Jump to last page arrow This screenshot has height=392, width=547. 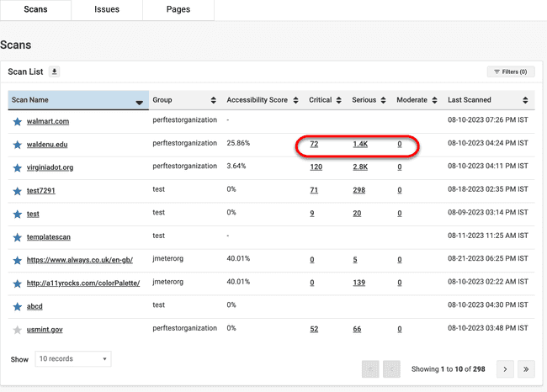tap(526, 368)
